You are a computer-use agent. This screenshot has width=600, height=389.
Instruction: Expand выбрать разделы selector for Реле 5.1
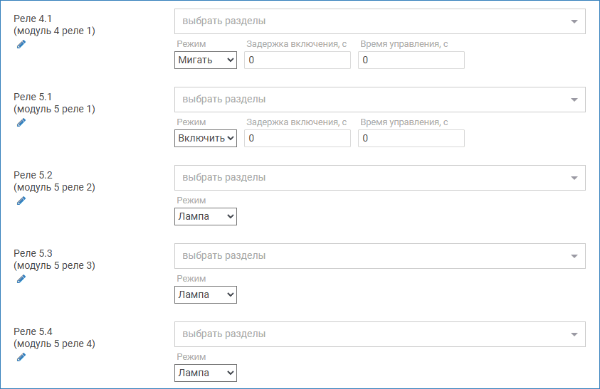point(380,99)
